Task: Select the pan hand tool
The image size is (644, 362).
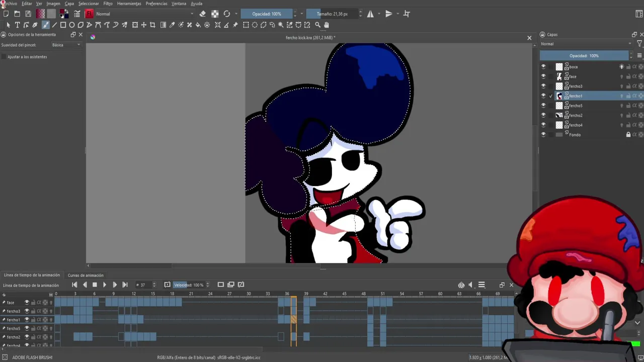Action: (326, 25)
